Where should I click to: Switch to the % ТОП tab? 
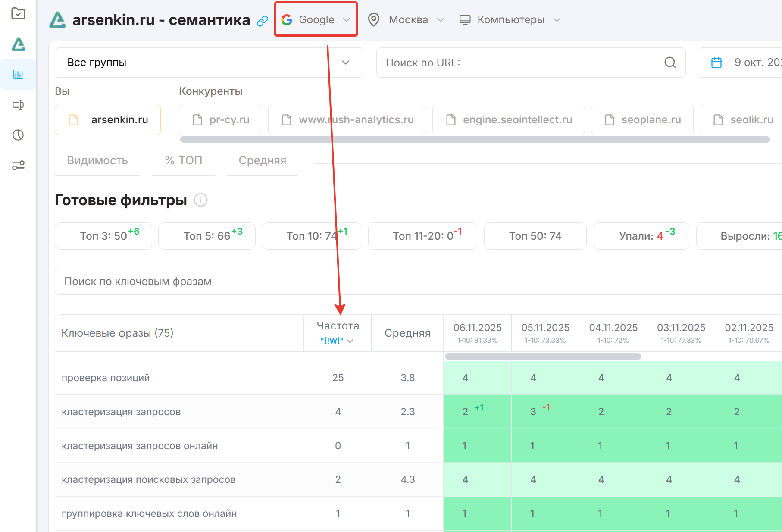pos(183,160)
